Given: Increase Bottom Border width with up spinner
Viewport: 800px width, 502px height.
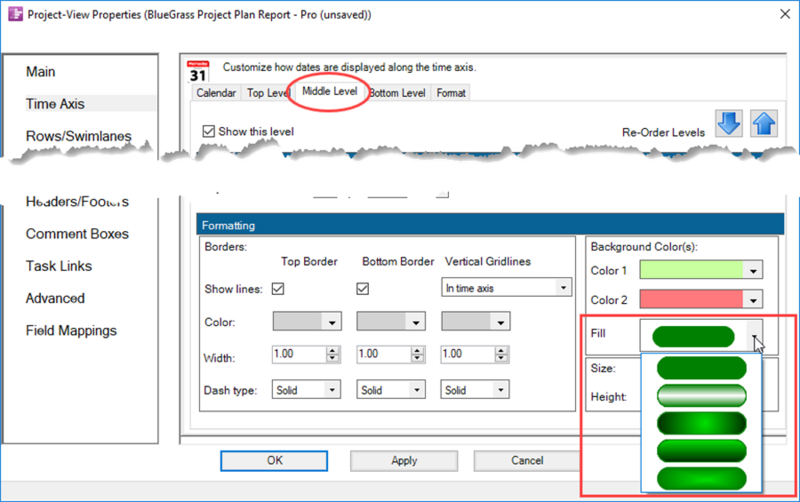Looking at the screenshot, I should 417,350.
